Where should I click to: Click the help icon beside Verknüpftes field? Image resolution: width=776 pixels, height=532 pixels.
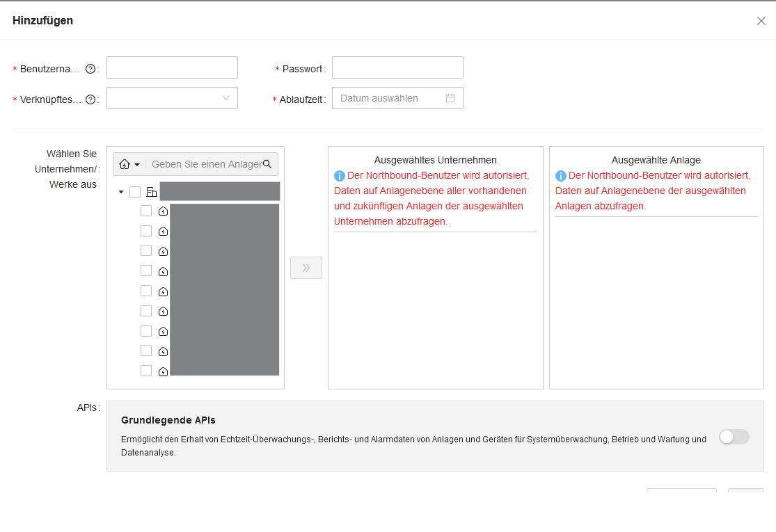coord(90,100)
